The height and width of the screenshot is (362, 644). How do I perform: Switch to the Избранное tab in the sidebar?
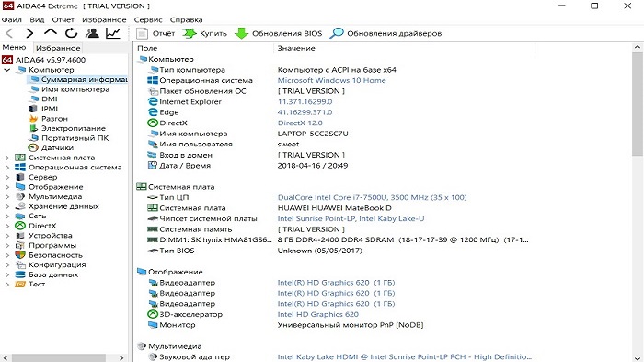[x=58, y=48]
